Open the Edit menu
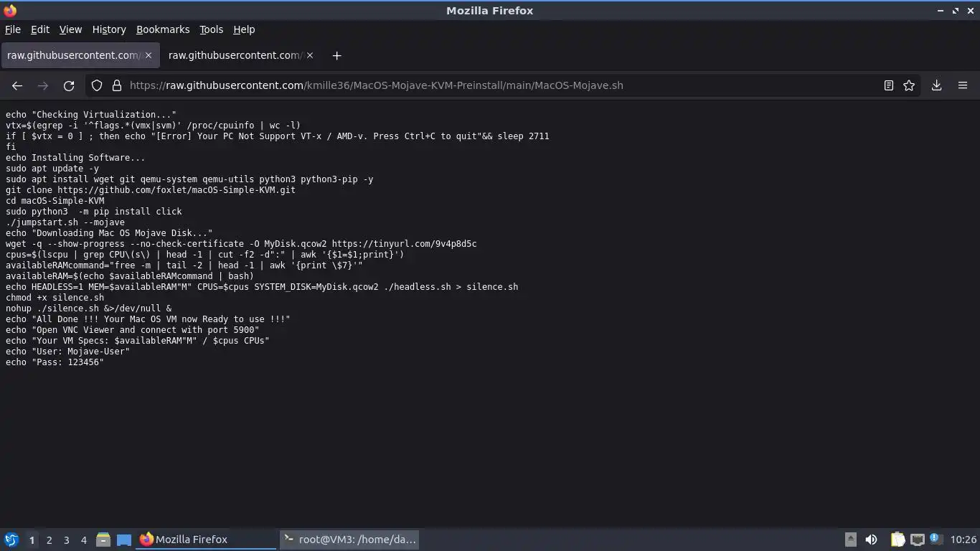This screenshot has height=551, width=980. coord(40,29)
